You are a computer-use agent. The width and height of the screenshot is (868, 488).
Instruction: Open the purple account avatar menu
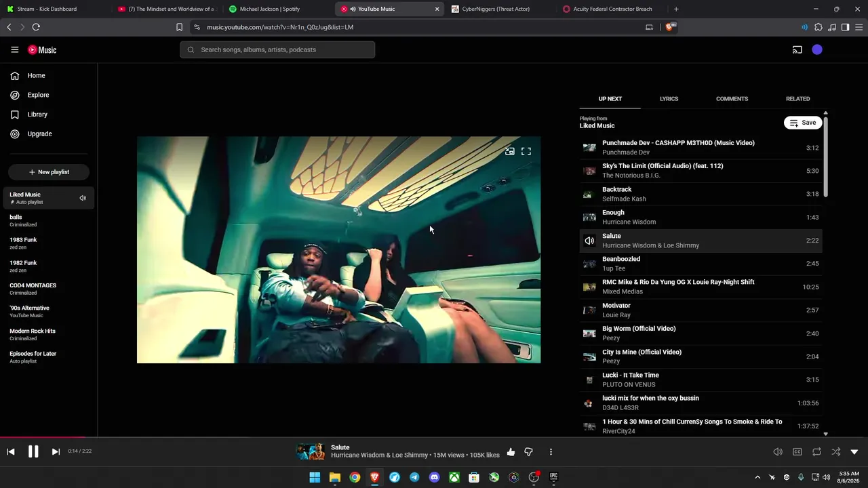pyautogui.click(x=817, y=49)
